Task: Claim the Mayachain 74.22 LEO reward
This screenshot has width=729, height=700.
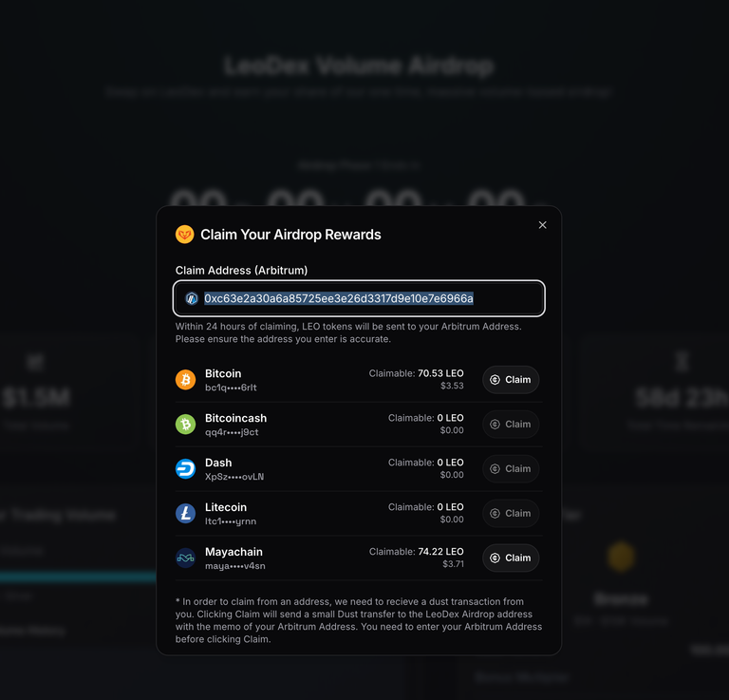Action: [511, 558]
